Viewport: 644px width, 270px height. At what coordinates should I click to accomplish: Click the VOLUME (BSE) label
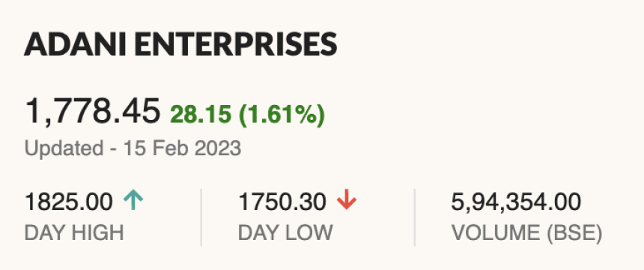pyautogui.click(x=527, y=233)
